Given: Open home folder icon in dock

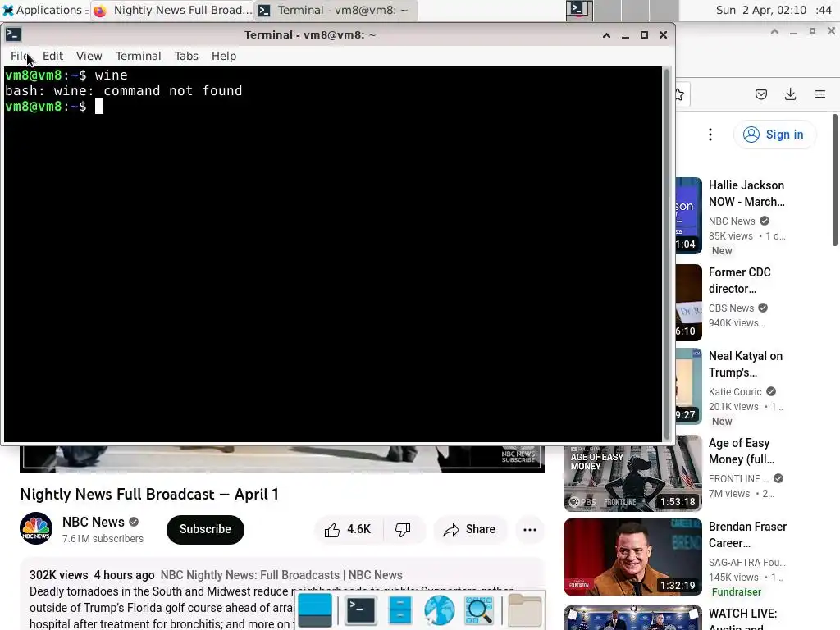Looking at the screenshot, I should [525, 610].
